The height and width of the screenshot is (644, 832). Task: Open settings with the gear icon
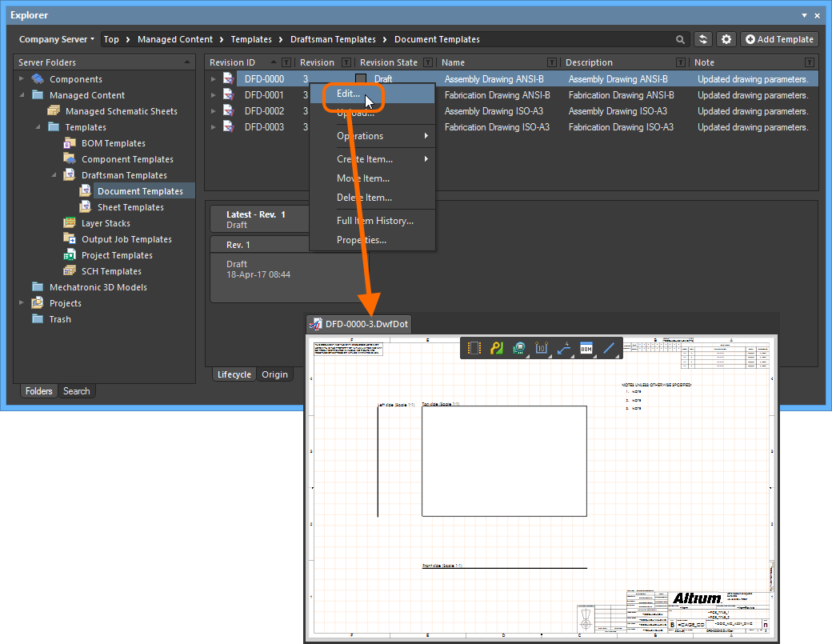726,39
